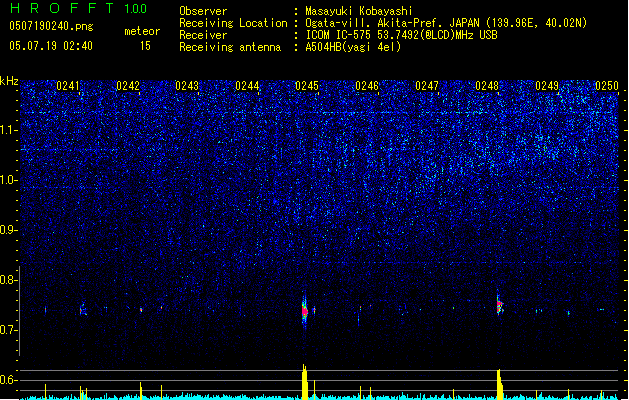
Task: Click the meteor label above the count
Action: click(142, 31)
